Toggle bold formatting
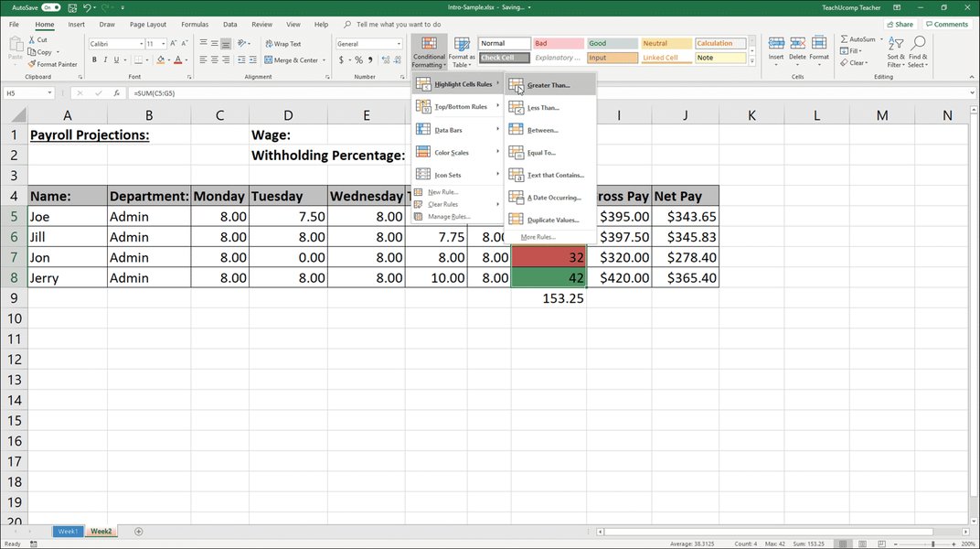Screen dimensions: 980x549 click(x=94, y=59)
